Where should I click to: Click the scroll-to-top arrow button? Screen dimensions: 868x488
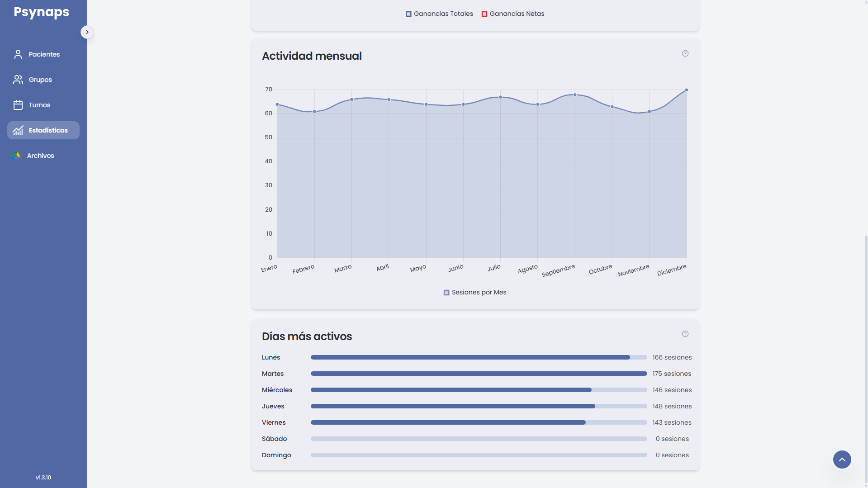point(842,460)
